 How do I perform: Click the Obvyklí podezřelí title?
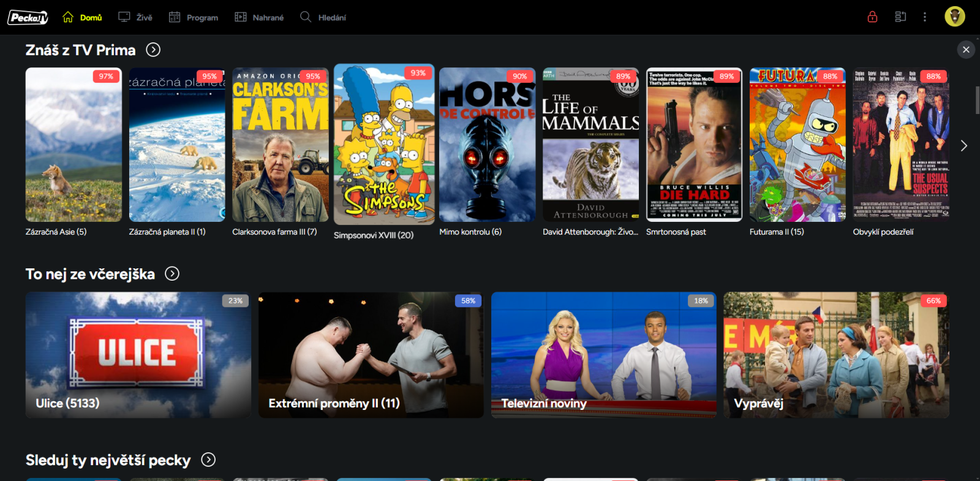(883, 232)
